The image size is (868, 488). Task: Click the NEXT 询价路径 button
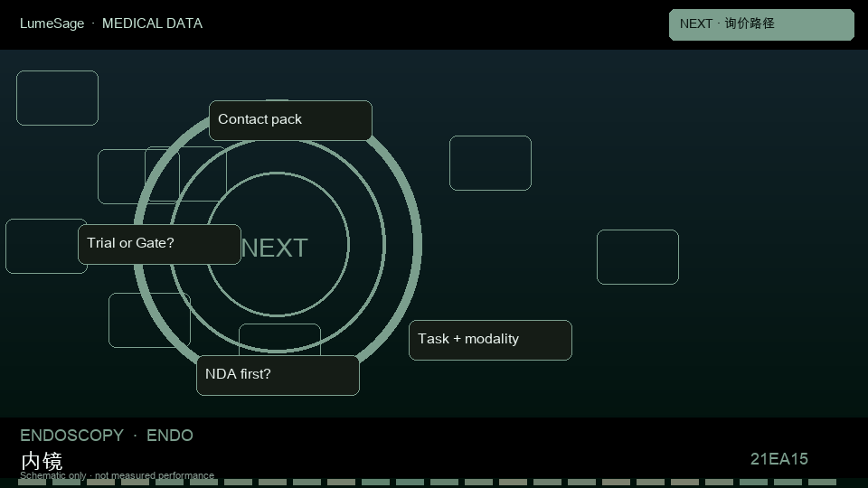click(761, 24)
